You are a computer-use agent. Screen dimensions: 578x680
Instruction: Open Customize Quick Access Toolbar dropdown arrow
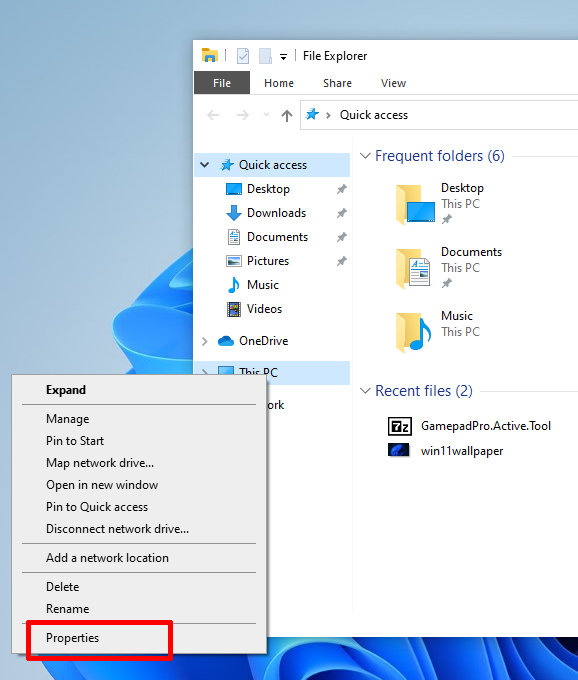coord(283,56)
